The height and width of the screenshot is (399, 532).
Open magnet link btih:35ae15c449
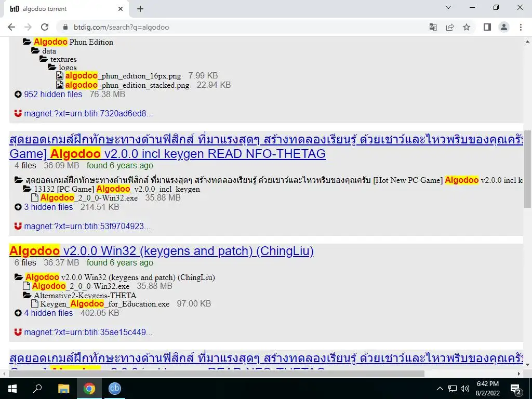click(x=88, y=332)
